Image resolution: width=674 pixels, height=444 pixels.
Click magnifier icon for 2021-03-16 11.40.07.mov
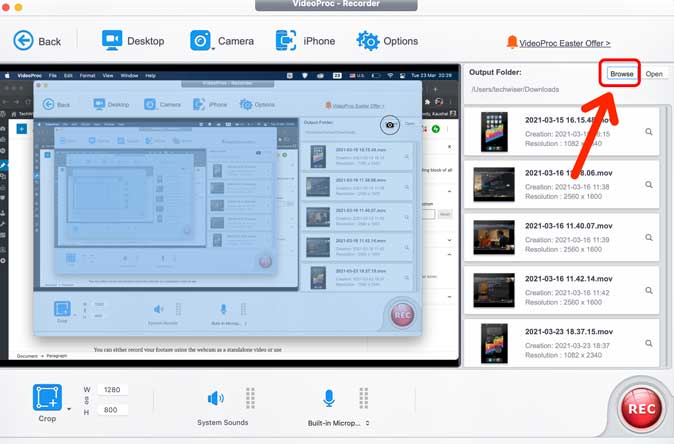649,238
